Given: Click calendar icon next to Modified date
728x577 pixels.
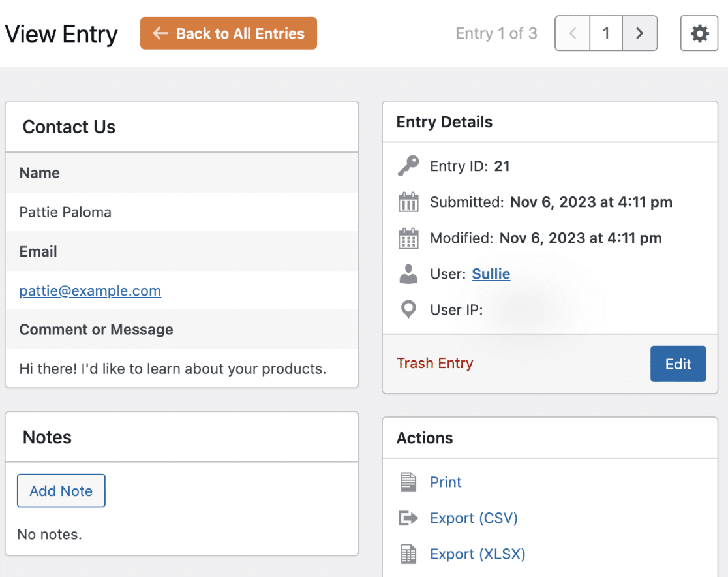Looking at the screenshot, I should point(408,238).
